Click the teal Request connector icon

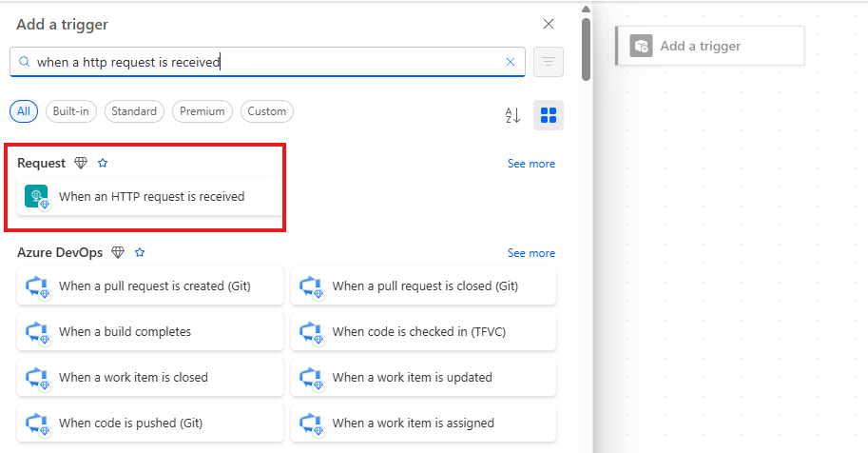36,196
